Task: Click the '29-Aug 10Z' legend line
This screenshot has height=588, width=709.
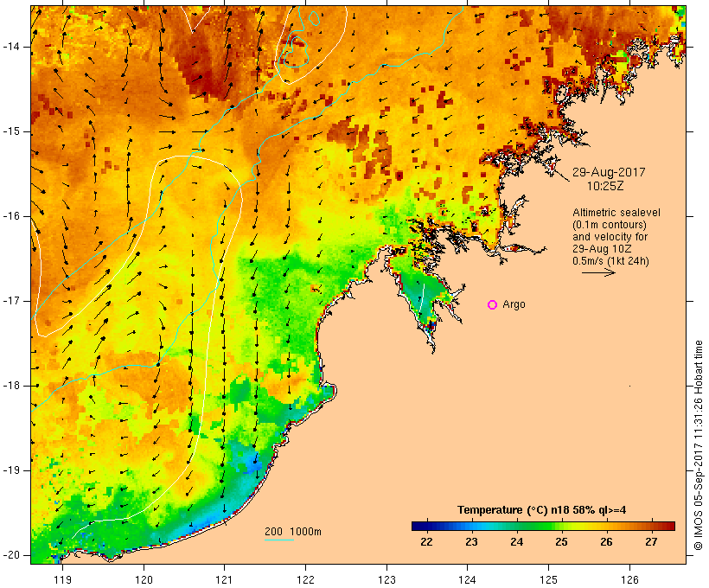Action: 602,249
